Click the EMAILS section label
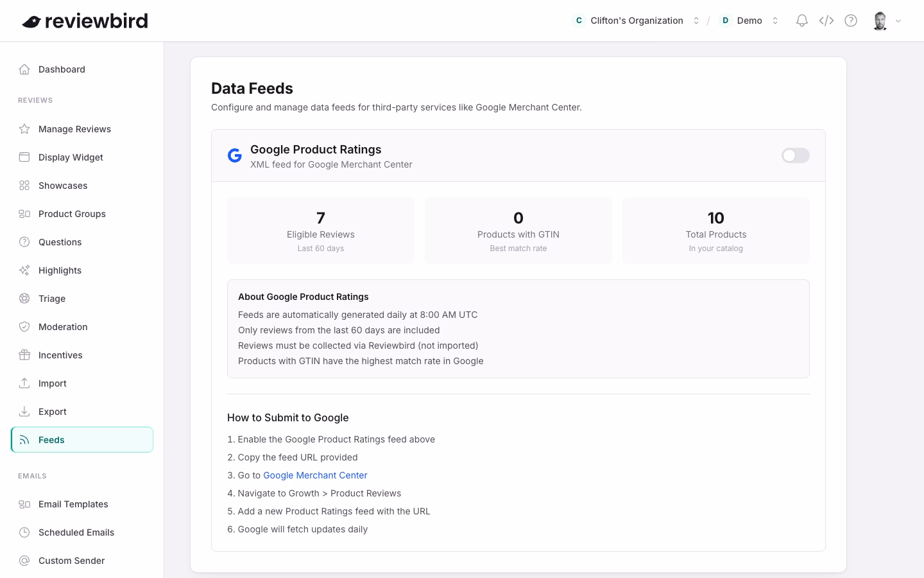 coord(32,476)
